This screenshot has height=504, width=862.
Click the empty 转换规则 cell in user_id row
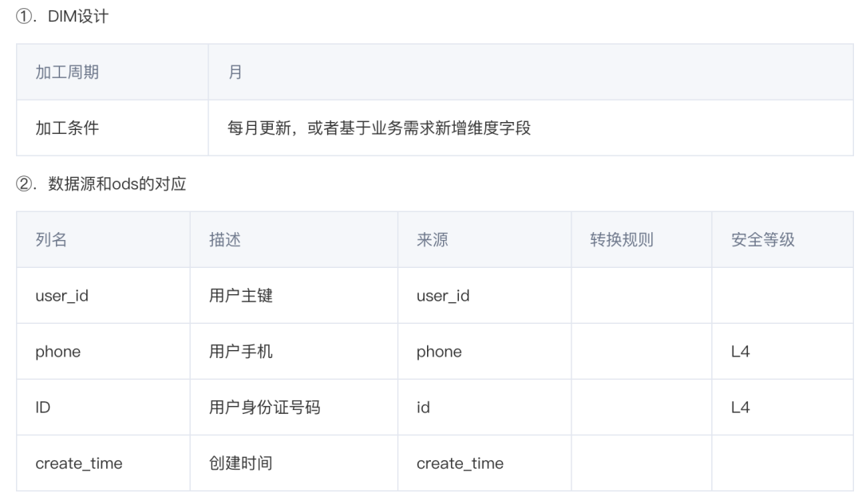pyautogui.click(x=641, y=295)
